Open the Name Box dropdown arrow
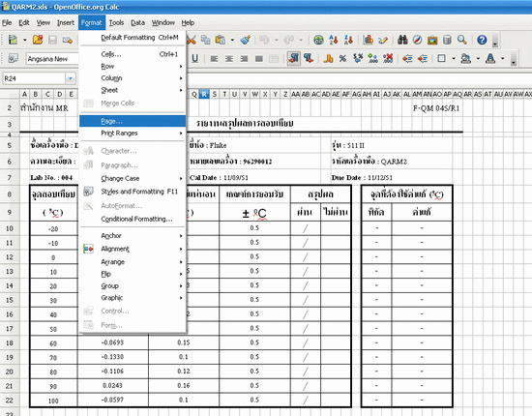 pyautogui.click(x=71, y=78)
